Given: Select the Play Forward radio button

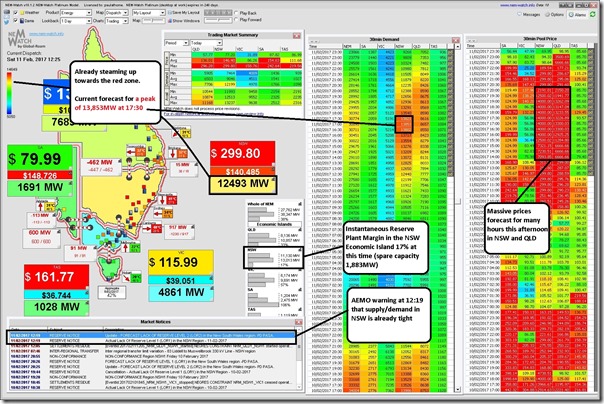Looking at the screenshot, I should click(237, 20).
